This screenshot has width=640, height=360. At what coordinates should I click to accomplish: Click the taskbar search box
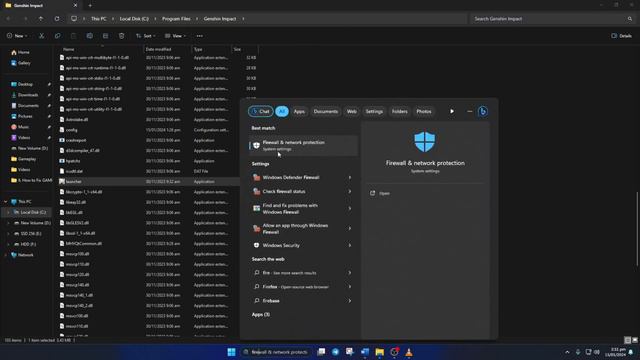[x=276, y=352]
